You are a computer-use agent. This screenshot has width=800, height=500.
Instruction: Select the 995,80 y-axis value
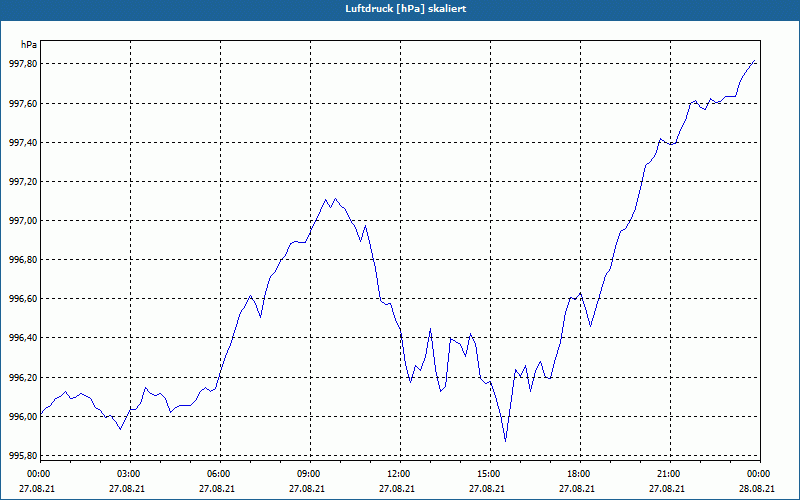[23, 456]
